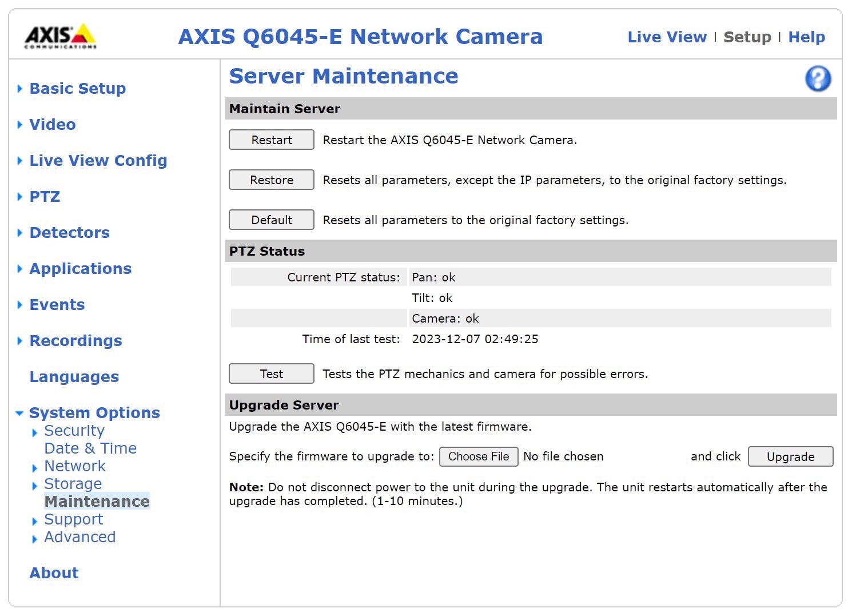This screenshot has height=616, width=856.
Task: Open the Advanced submenu item
Action: [80, 537]
